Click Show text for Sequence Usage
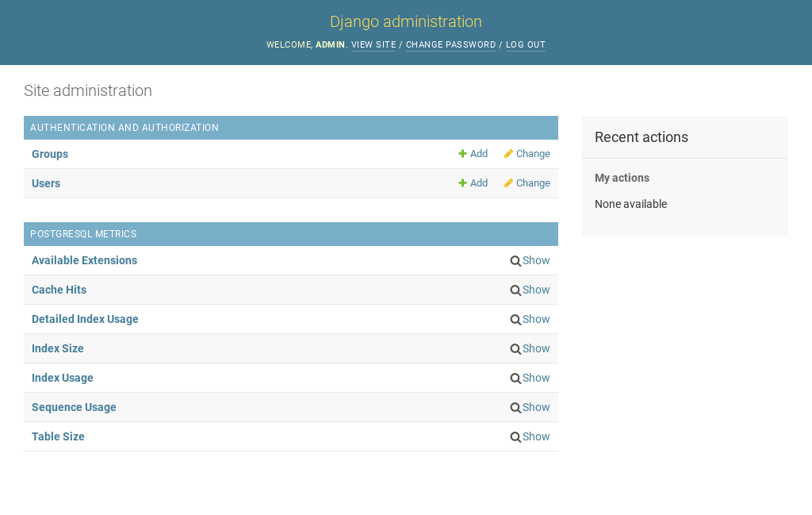This screenshot has height=515, width=812. (x=536, y=407)
